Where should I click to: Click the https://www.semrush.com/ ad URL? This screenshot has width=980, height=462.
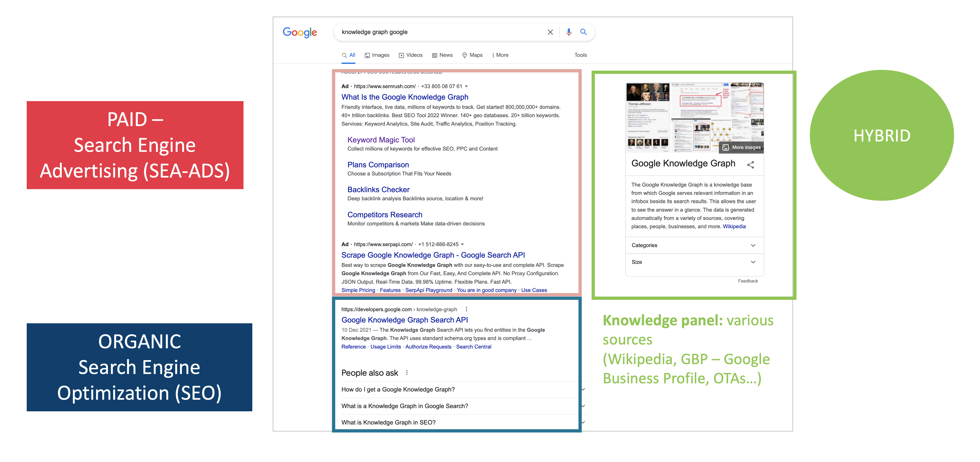385,86
